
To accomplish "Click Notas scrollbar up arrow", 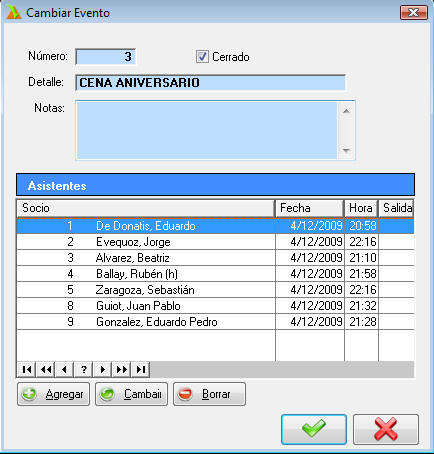I will pos(346,111).
